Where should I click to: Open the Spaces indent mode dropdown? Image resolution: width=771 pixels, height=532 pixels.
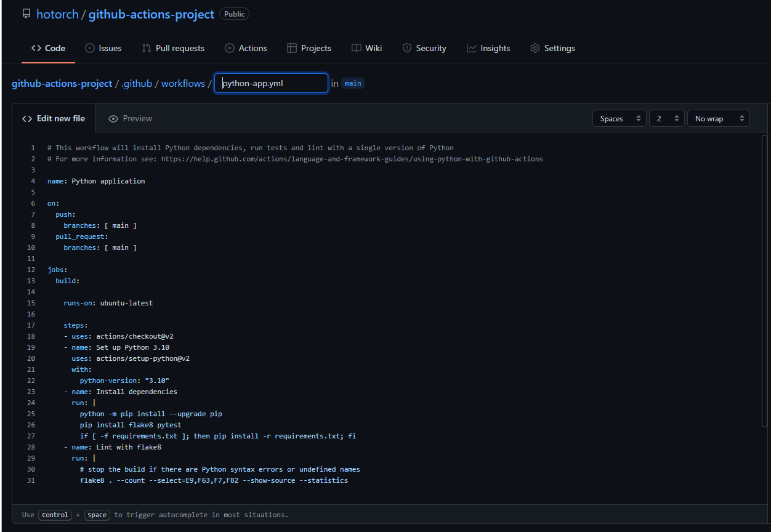pyautogui.click(x=620, y=118)
